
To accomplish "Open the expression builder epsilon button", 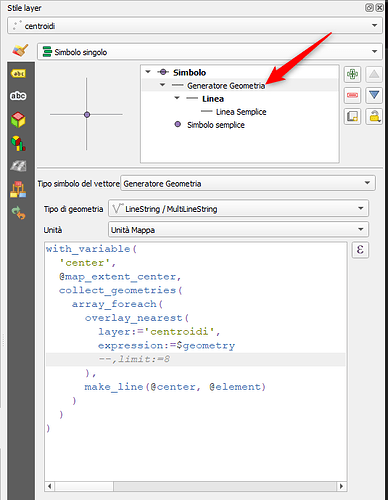I will [x=360, y=250].
